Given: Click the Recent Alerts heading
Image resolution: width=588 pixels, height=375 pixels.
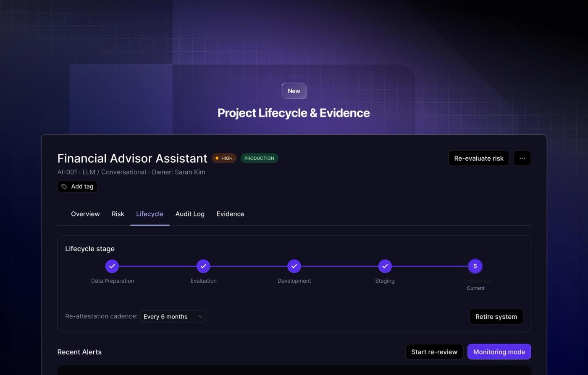Looking at the screenshot, I should (x=79, y=352).
